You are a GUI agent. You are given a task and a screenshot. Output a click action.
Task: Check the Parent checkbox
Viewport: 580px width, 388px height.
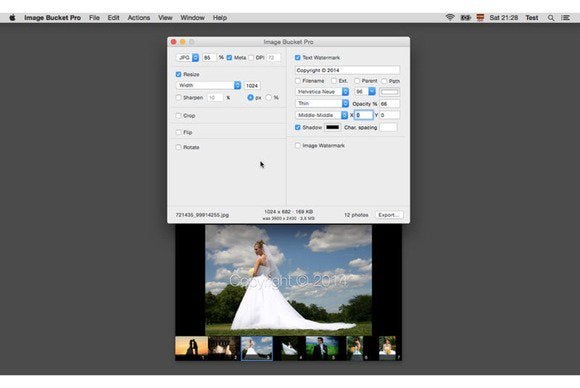[357, 81]
